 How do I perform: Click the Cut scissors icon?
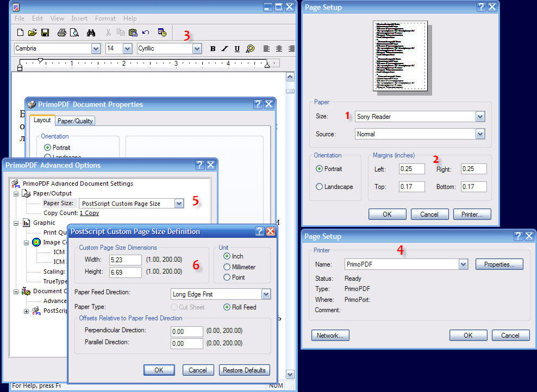pyautogui.click(x=108, y=33)
